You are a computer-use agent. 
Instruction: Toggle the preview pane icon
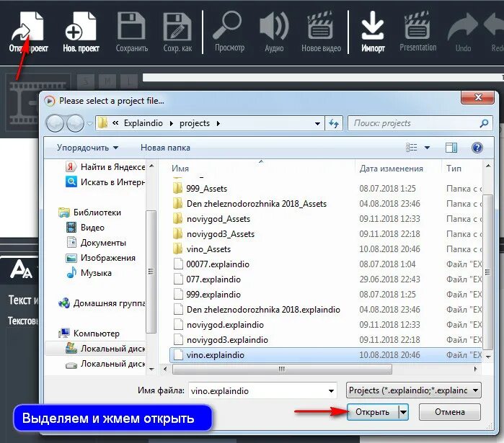pos(451,148)
